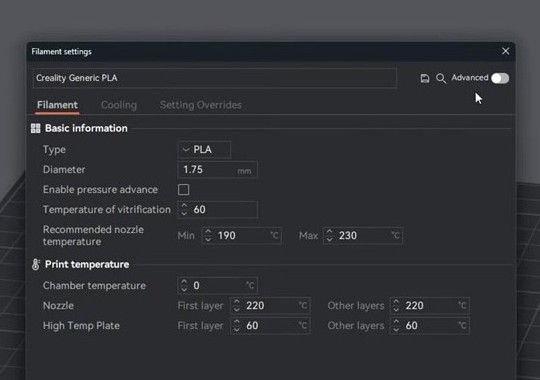Click the Nozzle Other layers value 220

point(414,306)
